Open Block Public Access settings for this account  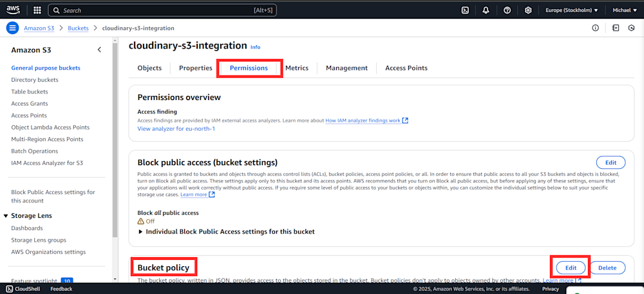coord(53,197)
